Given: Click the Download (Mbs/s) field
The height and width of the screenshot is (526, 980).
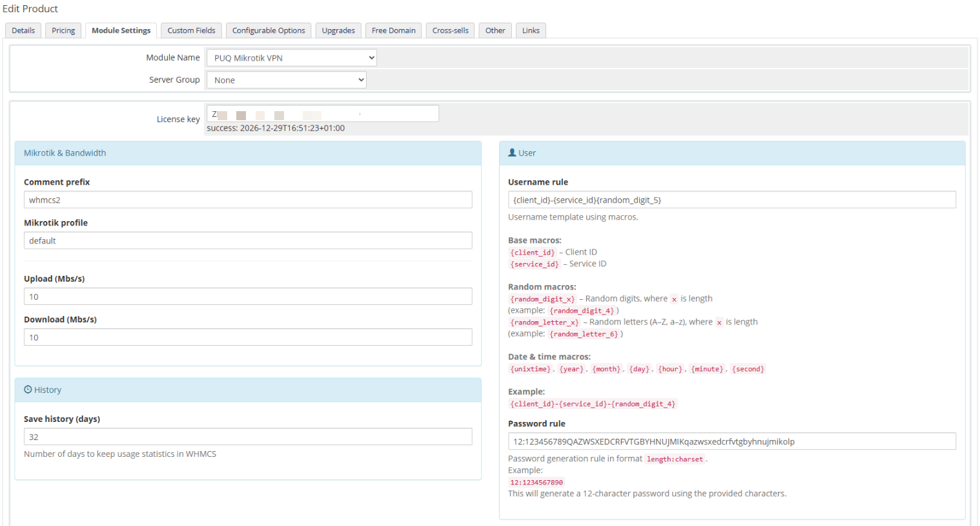Looking at the screenshot, I should tap(248, 337).
